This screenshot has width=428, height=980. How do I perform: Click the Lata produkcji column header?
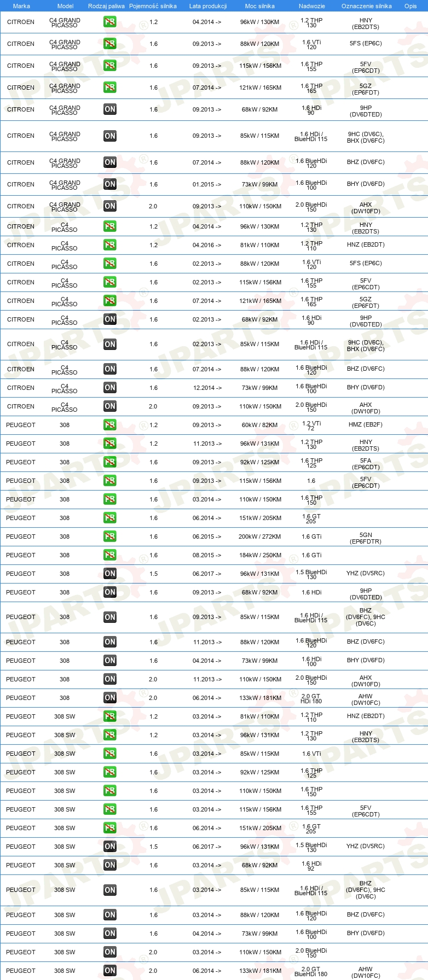[208, 6]
